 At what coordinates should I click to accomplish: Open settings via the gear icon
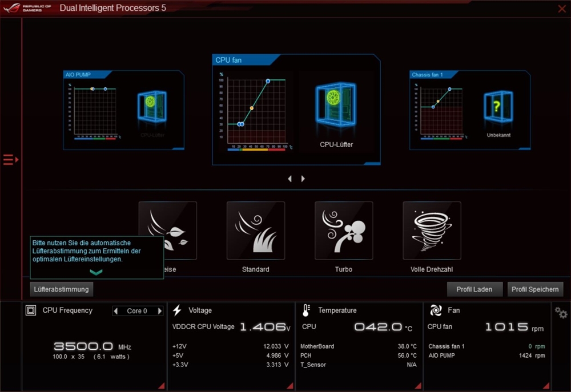pyautogui.click(x=561, y=313)
